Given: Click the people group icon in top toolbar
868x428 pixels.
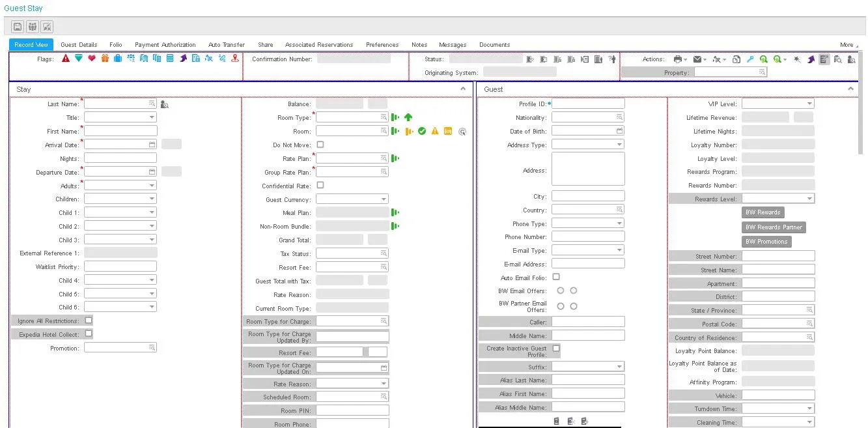Looking at the screenshot, I should pos(32,27).
